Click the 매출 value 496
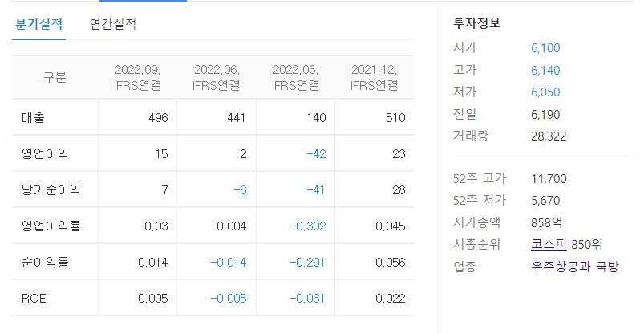 159,118
